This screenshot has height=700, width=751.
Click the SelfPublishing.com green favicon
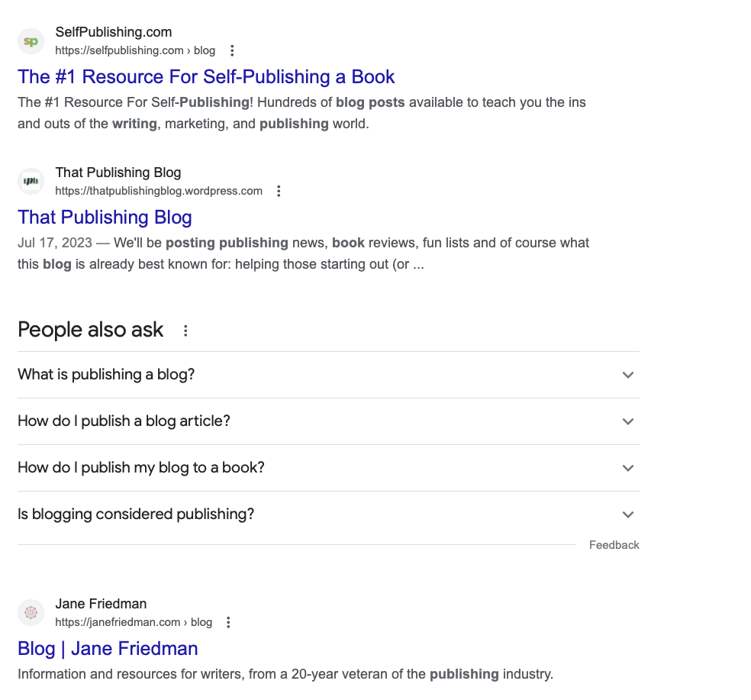point(31,41)
